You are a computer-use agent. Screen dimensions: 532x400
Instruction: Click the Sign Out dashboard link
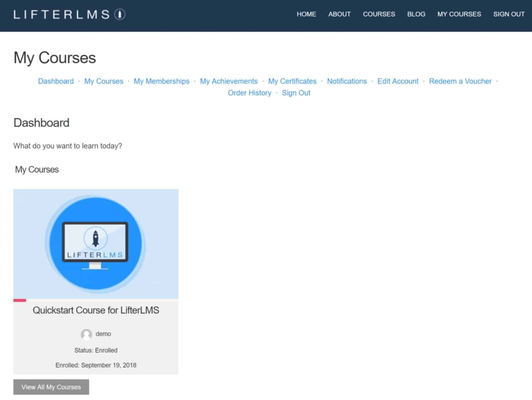coord(296,93)
